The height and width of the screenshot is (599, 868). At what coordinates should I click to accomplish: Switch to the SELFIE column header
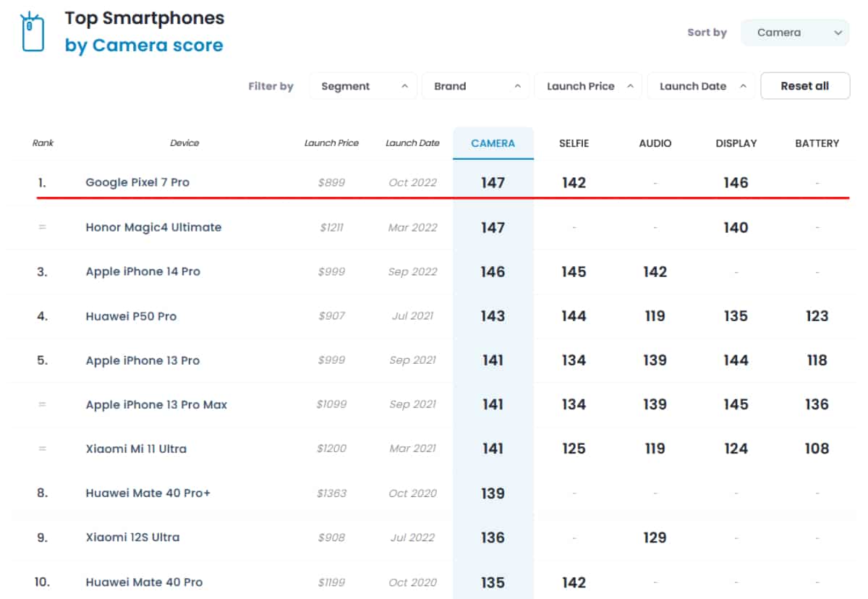(574, 143)
